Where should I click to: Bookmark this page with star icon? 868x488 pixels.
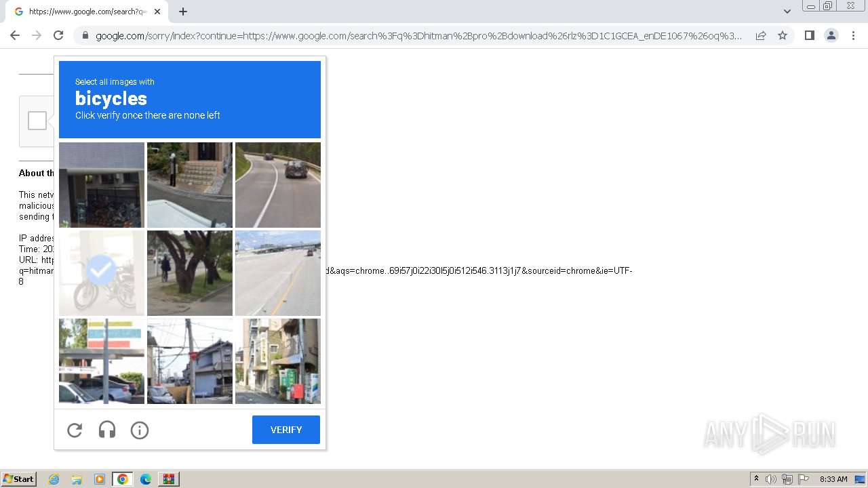(x=783, y=35)
